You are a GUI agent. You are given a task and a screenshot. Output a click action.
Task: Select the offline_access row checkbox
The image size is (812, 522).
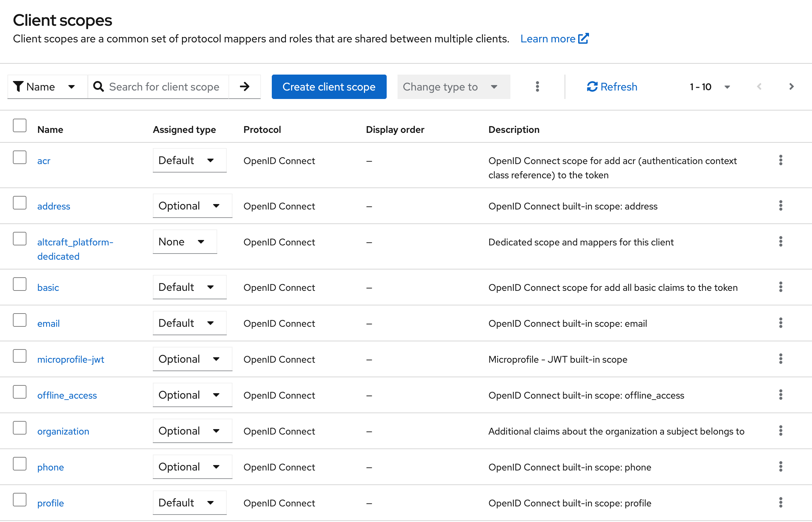click(x=20, y=392)
